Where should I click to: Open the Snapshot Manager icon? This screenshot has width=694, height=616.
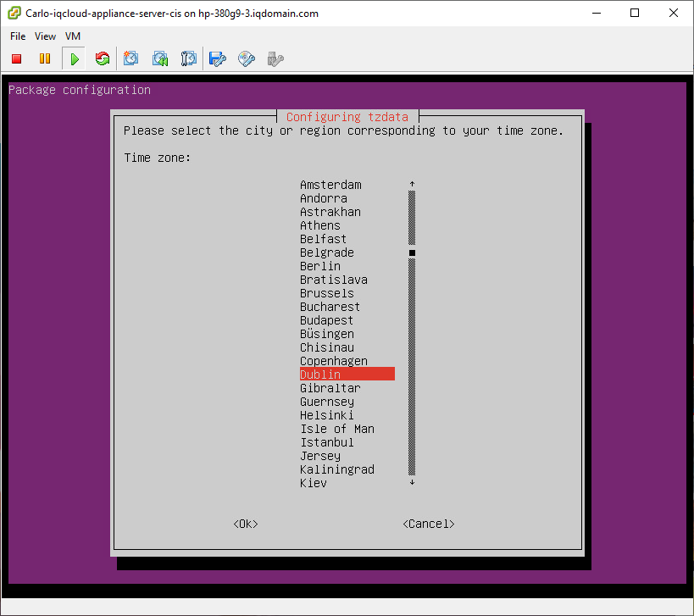(188, 58)
